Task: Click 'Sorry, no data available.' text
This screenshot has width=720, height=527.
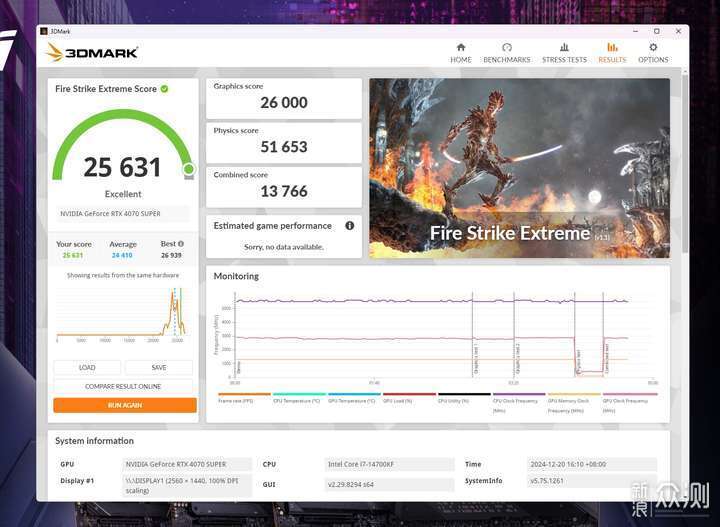Action: click(x=284, y=247)
